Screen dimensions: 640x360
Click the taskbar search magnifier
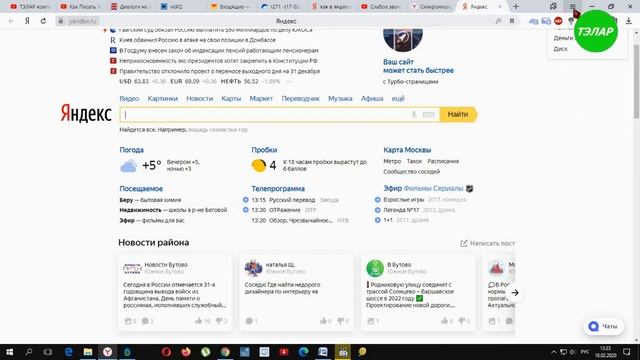pos(29,352)
